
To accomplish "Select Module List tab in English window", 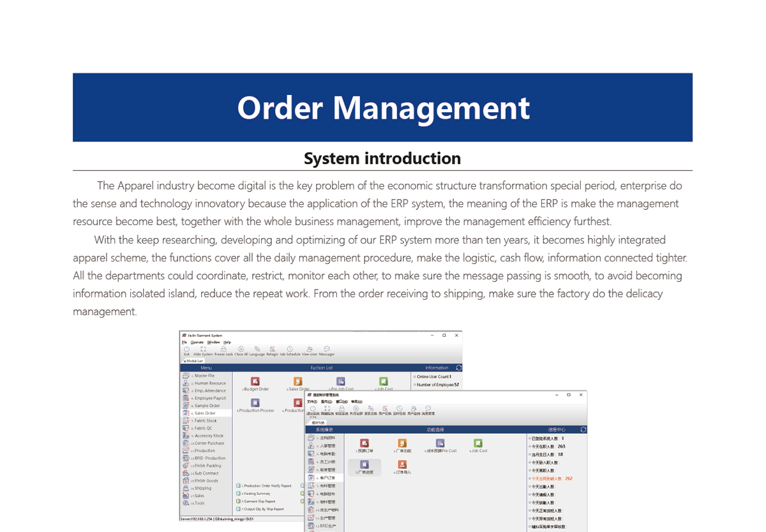I will click(x=193, y=361).
